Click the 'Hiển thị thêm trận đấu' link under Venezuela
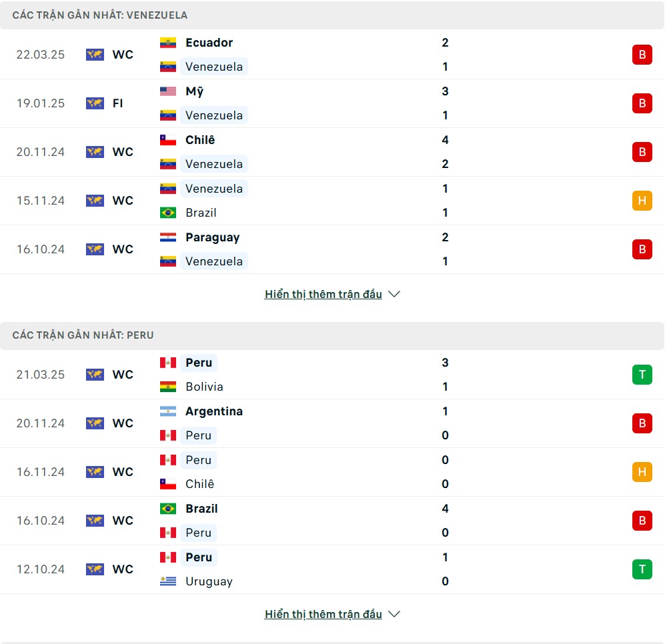The width and height of the screenshot is (665, 644). click(323, 294)
